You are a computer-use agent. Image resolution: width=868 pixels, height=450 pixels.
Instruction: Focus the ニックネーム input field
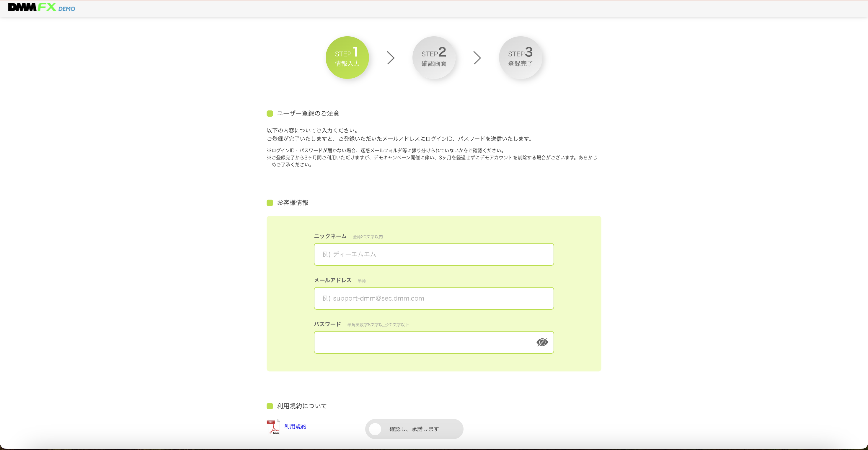coord(434,254)
